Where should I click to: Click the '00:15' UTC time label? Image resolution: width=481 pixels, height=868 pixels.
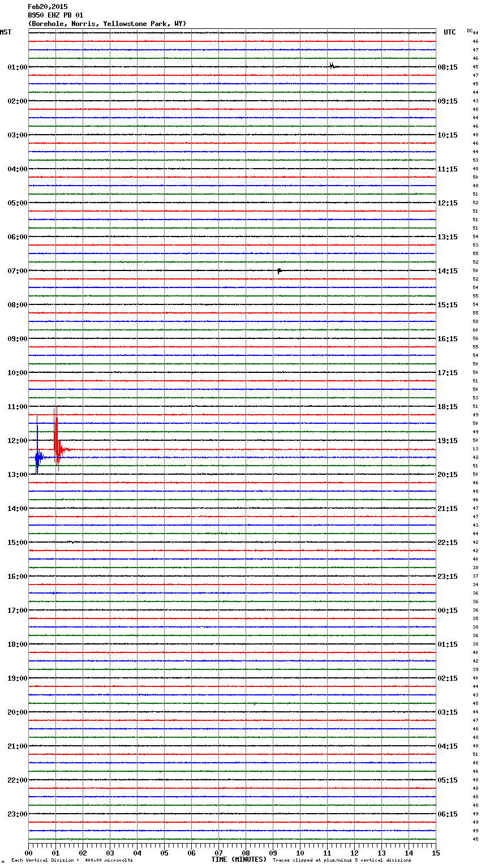click(448, 611)
